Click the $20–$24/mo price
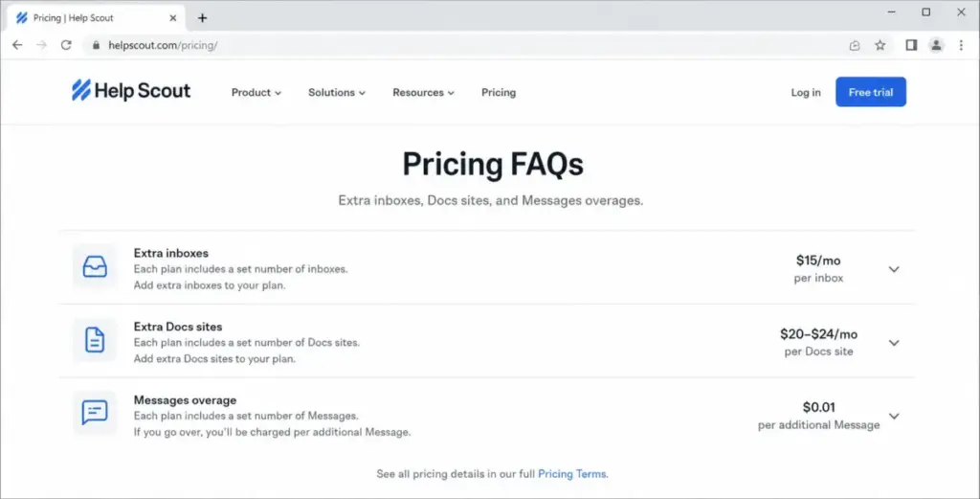The image size is (980, 499). click(x=818, y=334)
